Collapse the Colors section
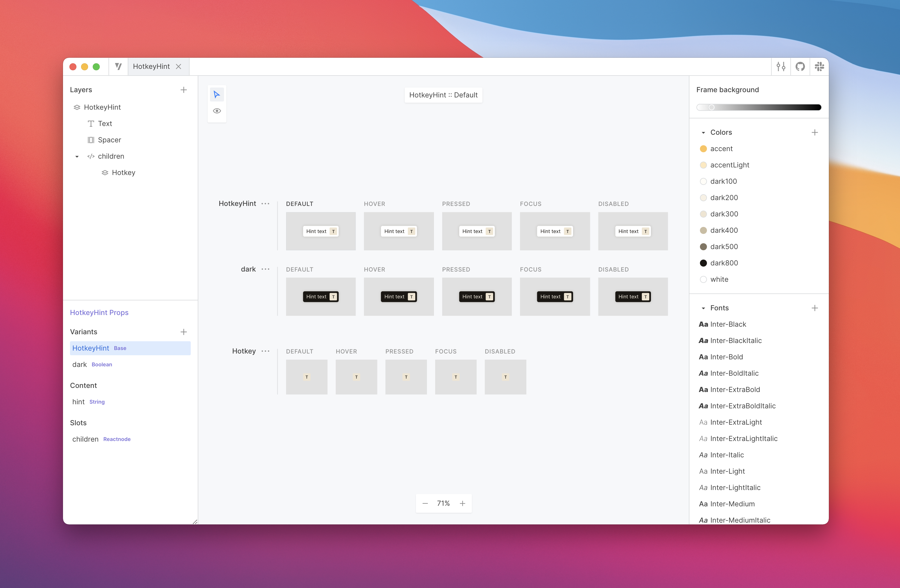900x588 pixels. [703, 133]
